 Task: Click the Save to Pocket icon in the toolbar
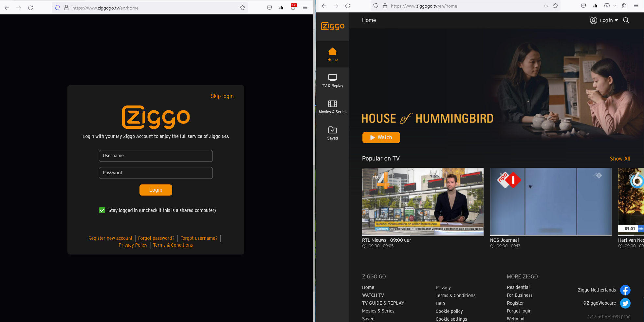(583, 6)
